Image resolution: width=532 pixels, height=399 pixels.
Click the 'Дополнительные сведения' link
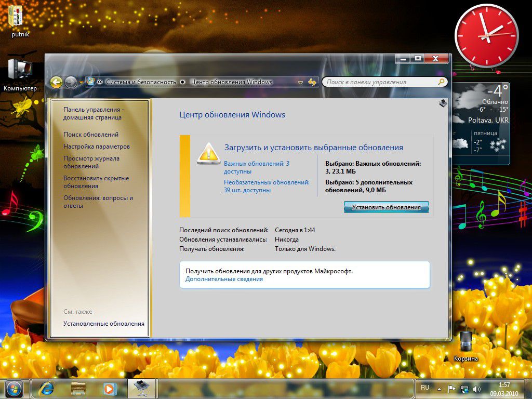point(224,279)
